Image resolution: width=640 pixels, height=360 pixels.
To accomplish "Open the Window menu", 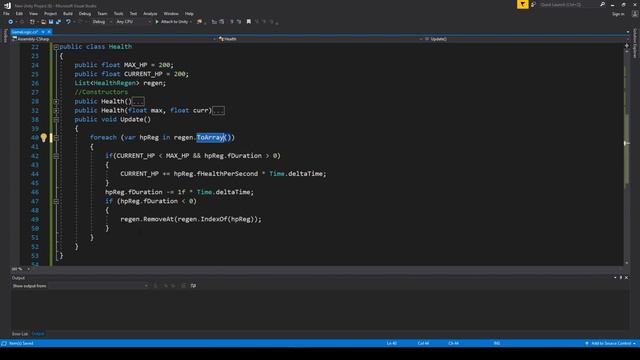I will pyautogui.click(x=171, y=14).
